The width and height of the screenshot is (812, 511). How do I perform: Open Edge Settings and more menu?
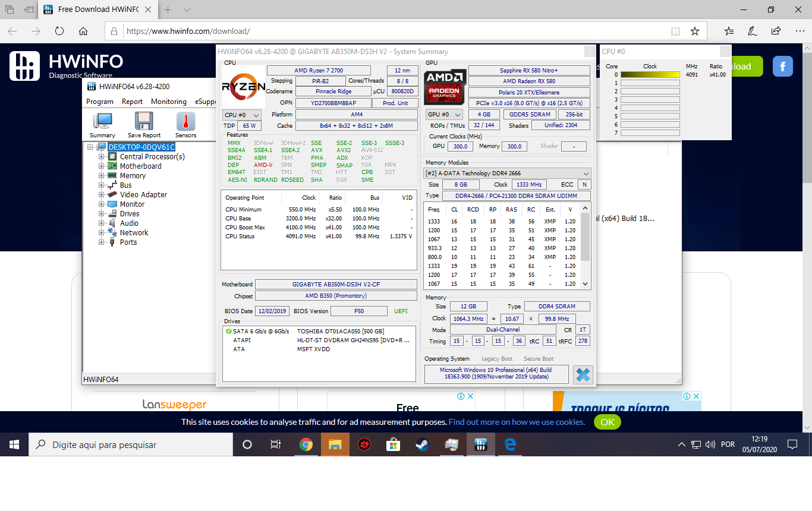click(x=799, y=31)
